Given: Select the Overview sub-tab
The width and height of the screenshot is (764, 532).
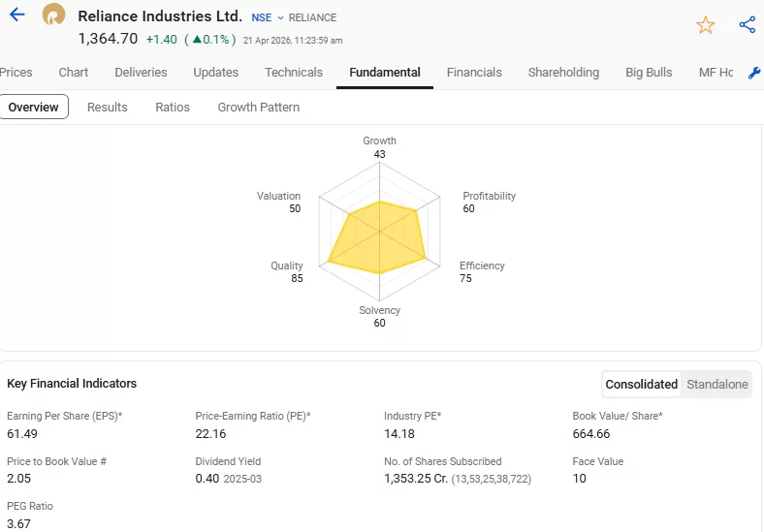Looking at the screenshot, I should (x=34, y=108).
